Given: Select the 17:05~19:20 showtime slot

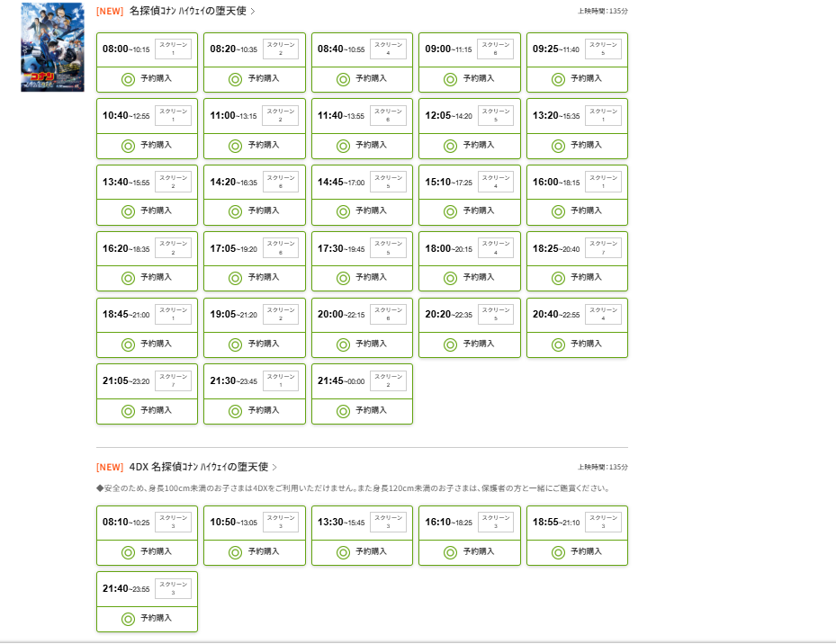Looking at the screenshot, I should [233, 249].
